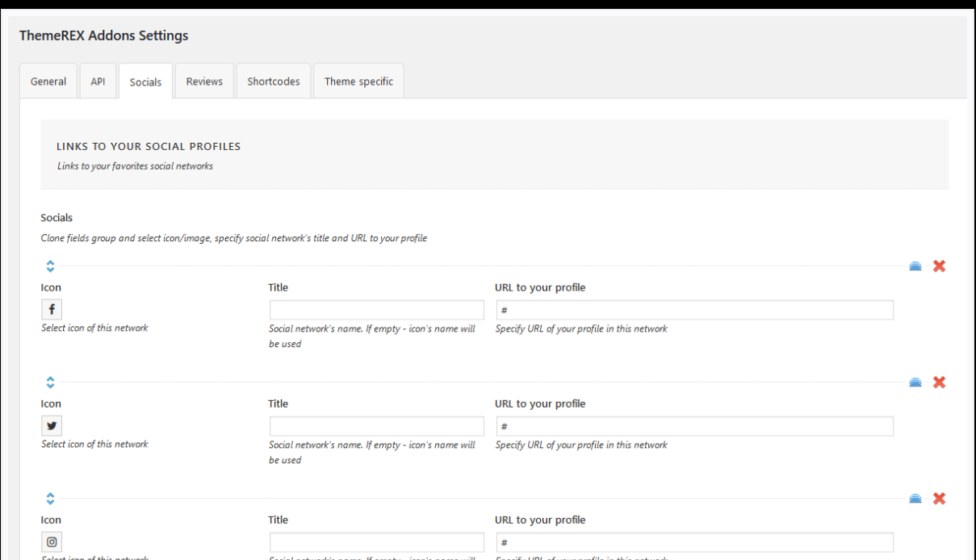The height and width of the screenshot is (560, 976).
Task: Click 'LINKS TO YOUR SOCIAL PROFILES' heading
Action: click(149, 147)
